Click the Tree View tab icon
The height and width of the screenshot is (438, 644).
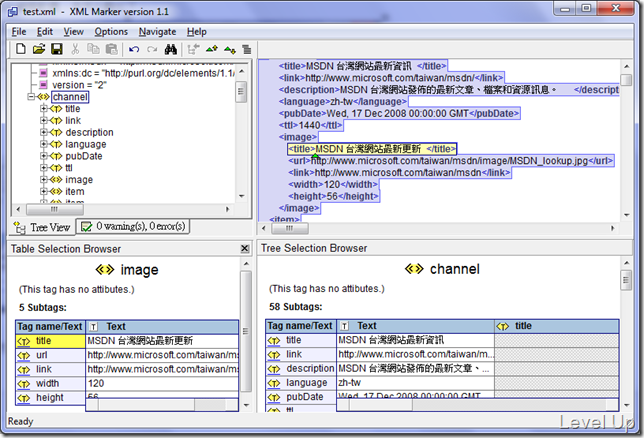click(x=19, y=227)
